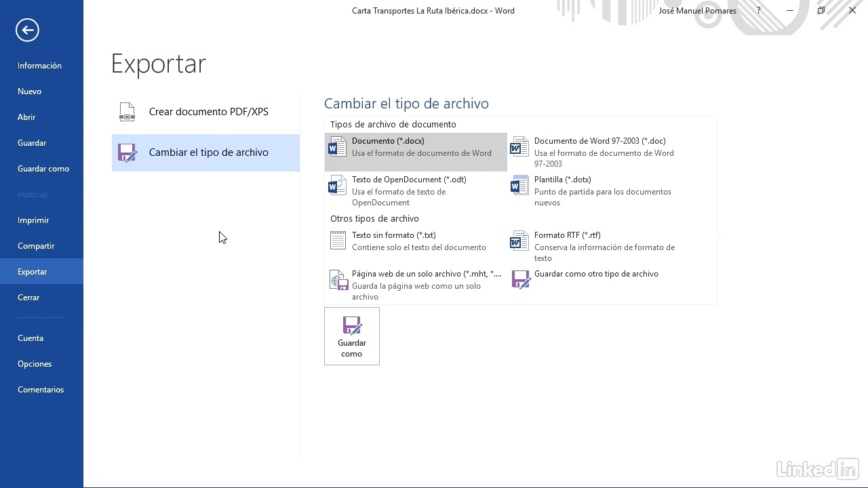Minimize the Word window
The image size is (868, 488).
tap(790, 11)
